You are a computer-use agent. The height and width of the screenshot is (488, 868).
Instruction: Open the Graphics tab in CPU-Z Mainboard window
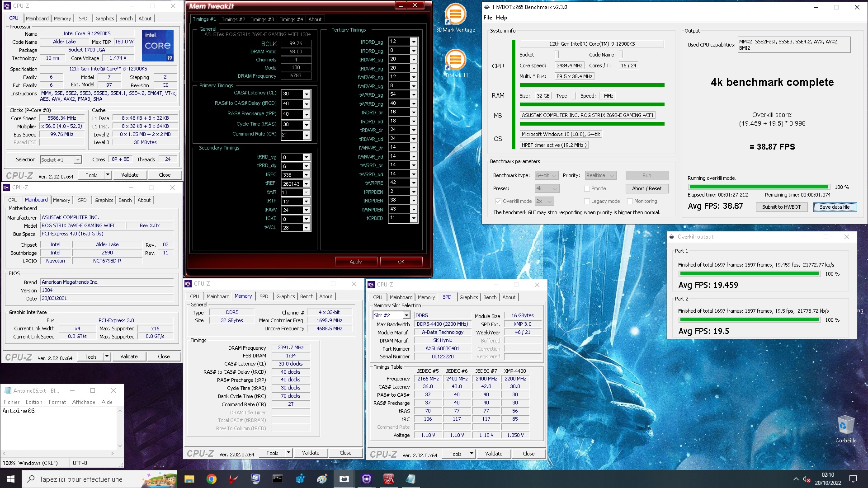(x=104, y=200)
